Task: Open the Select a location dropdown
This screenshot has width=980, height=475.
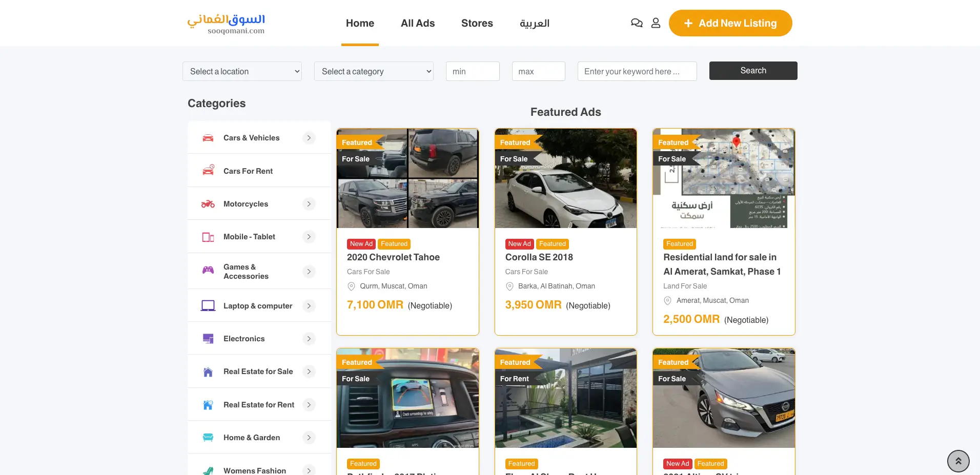Action: 242,71
